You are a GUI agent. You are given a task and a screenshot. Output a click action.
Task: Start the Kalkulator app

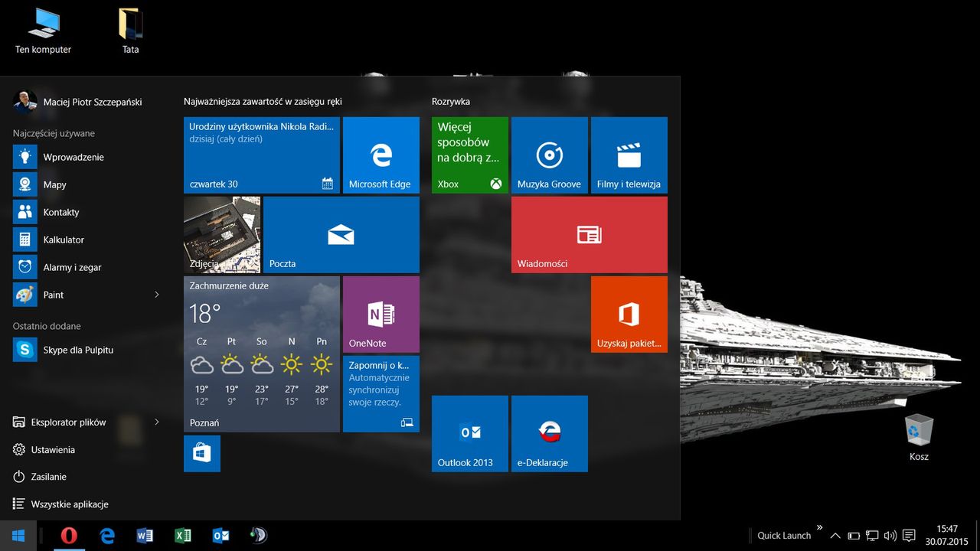coord(86,240)
